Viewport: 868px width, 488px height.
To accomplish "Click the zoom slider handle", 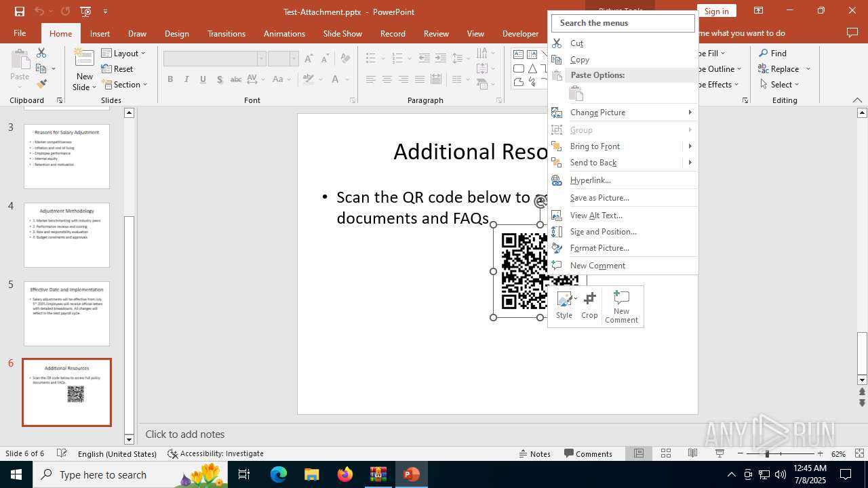I will [767, 454].
